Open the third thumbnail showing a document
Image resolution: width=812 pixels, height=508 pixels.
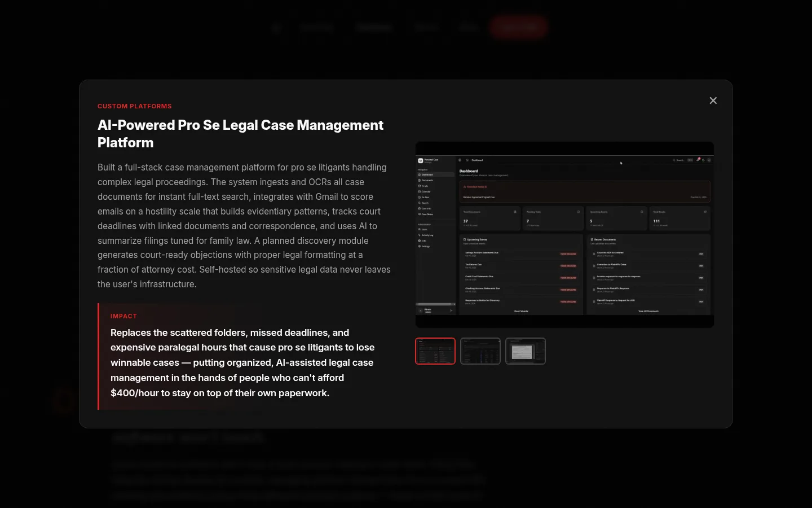coord(526,351)
